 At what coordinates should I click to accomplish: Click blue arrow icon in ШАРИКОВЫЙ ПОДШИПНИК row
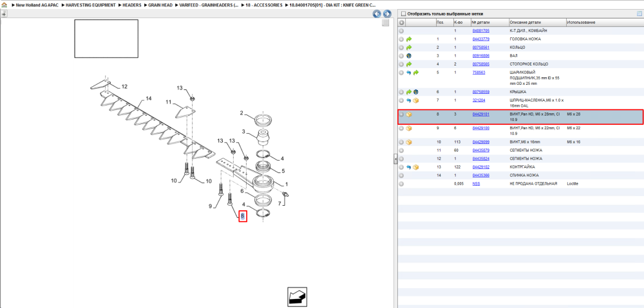coord(409,73)
